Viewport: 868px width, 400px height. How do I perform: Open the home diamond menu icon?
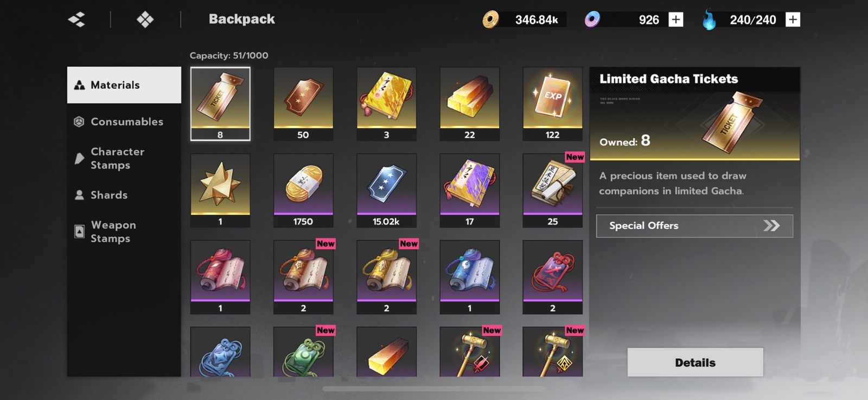145,20
